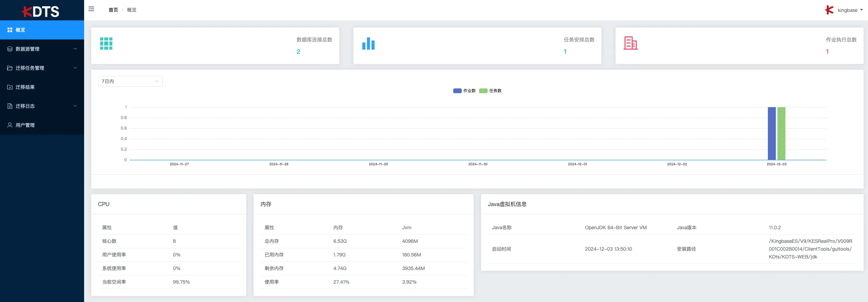Open the 迁移结果 page
Viewport: 868px width, 302px height.
[42, 87]
